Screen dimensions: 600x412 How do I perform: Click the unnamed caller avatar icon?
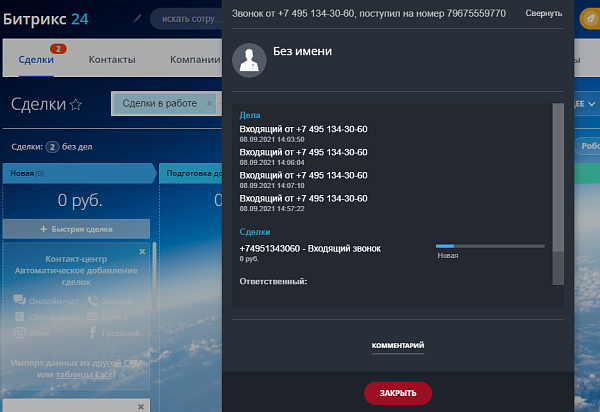[x=249, y=60]
